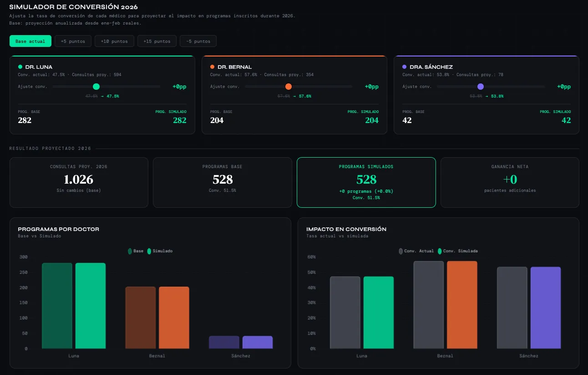Click Dr. Bernal's orange slider handle
The height and width of the screenshot is (375, 588).
click(288, 87)
